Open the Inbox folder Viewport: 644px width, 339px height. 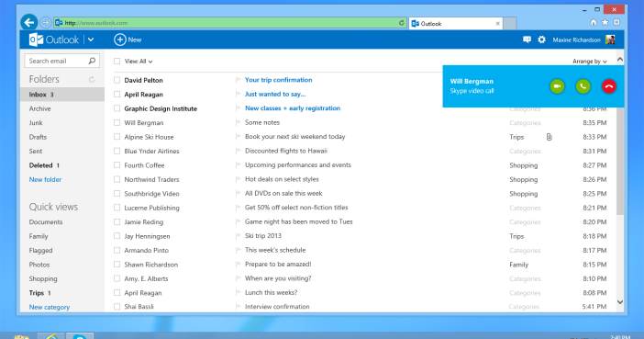62,95
